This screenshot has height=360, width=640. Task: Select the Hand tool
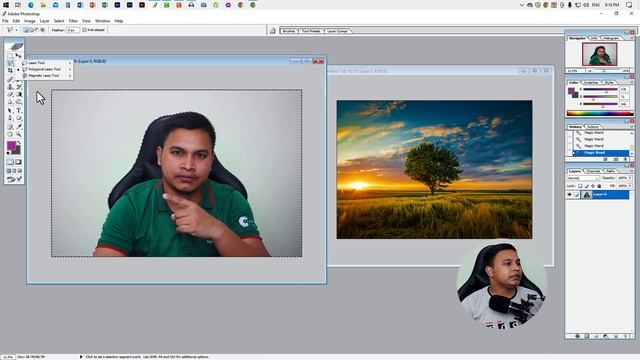click(10, 134)
